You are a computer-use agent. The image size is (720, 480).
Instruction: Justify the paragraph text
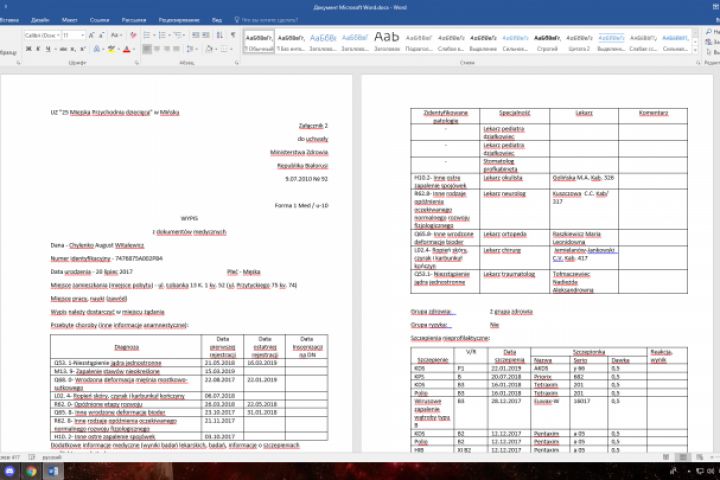176,49
